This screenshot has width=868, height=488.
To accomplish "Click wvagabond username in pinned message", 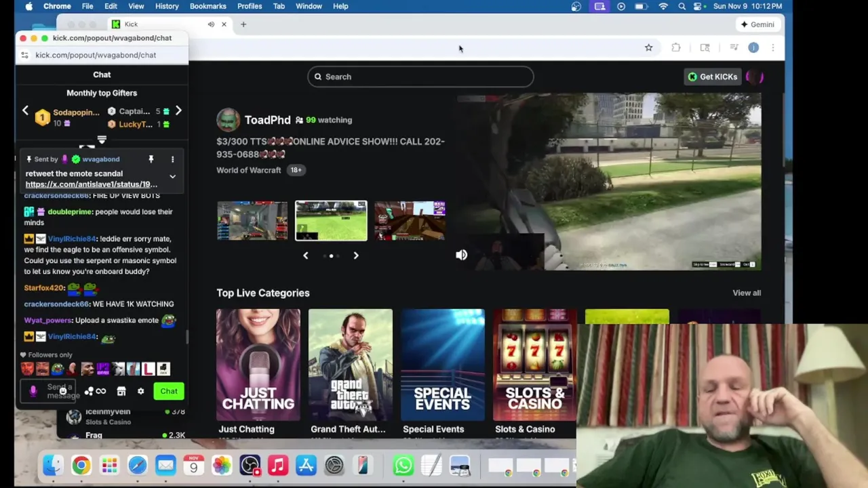I will [x=100, y=159].
